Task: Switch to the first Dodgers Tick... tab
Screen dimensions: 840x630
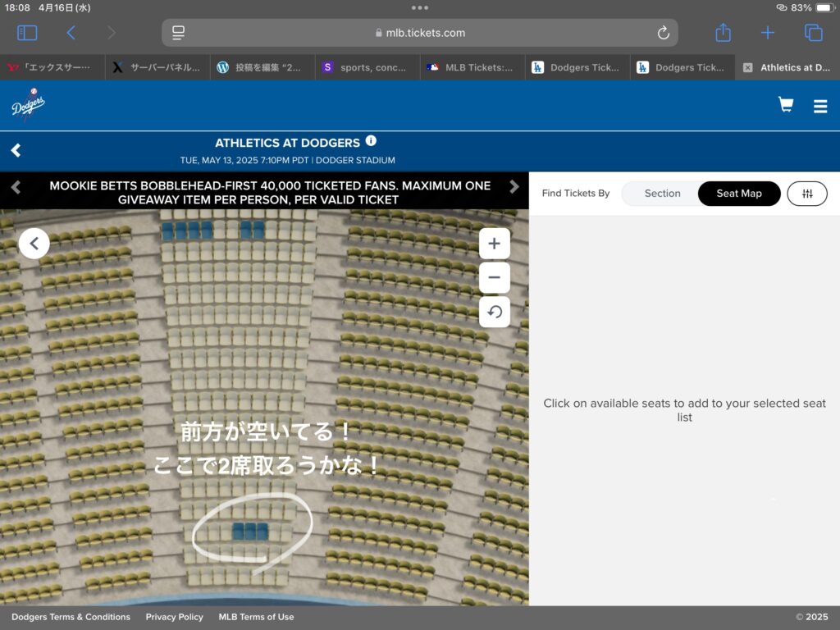Action: click(577, 67)
